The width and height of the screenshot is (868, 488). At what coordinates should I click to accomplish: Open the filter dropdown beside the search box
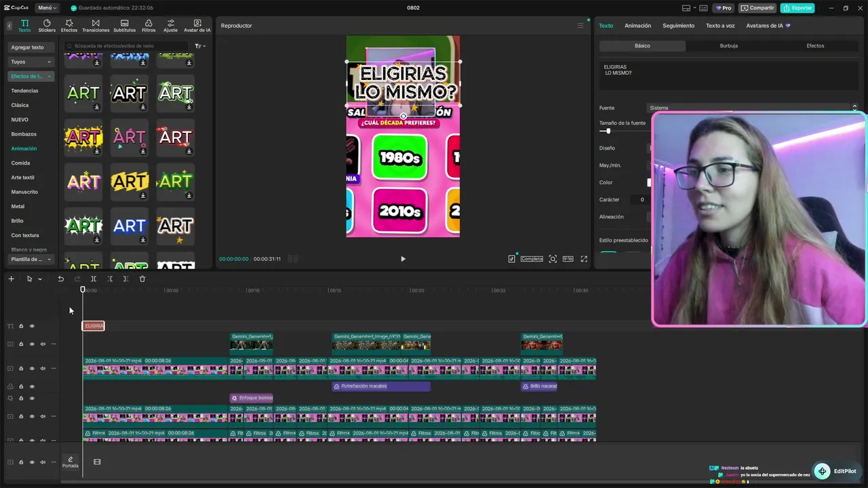click(x=200, y=46)
